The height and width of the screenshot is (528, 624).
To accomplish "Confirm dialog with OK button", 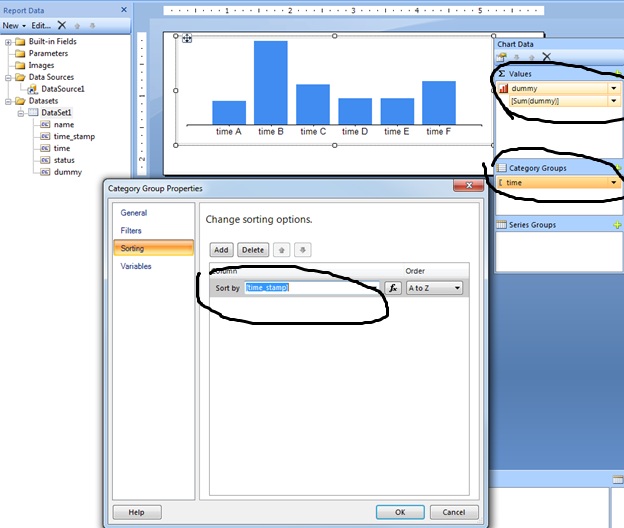I will click(400, 512).
